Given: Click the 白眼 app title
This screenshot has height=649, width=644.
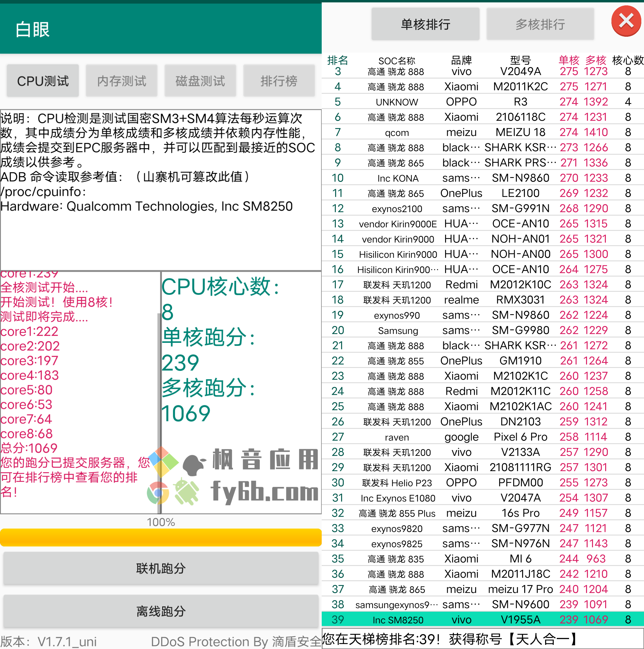Looking at the screenshot, I should (x=33, y=30).
